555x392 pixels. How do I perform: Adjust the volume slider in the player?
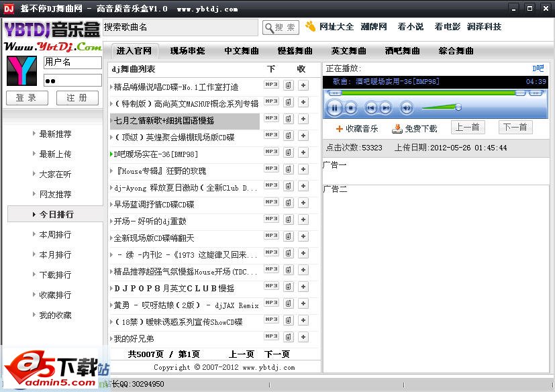pyautogui.click(x=458, y=107)
